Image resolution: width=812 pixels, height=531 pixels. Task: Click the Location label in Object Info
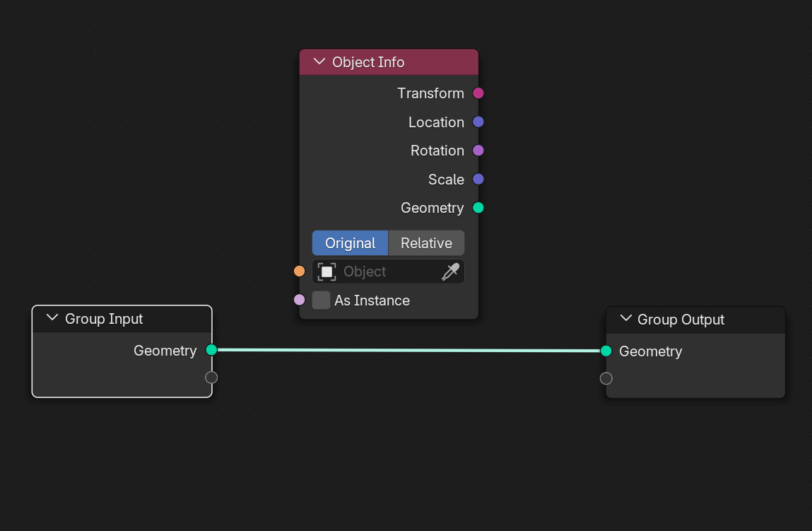coord(437,122)
